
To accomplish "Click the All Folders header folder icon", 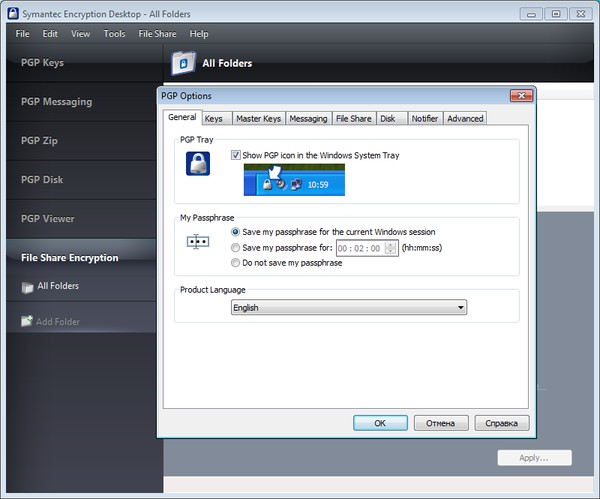I will click(182, 64).
